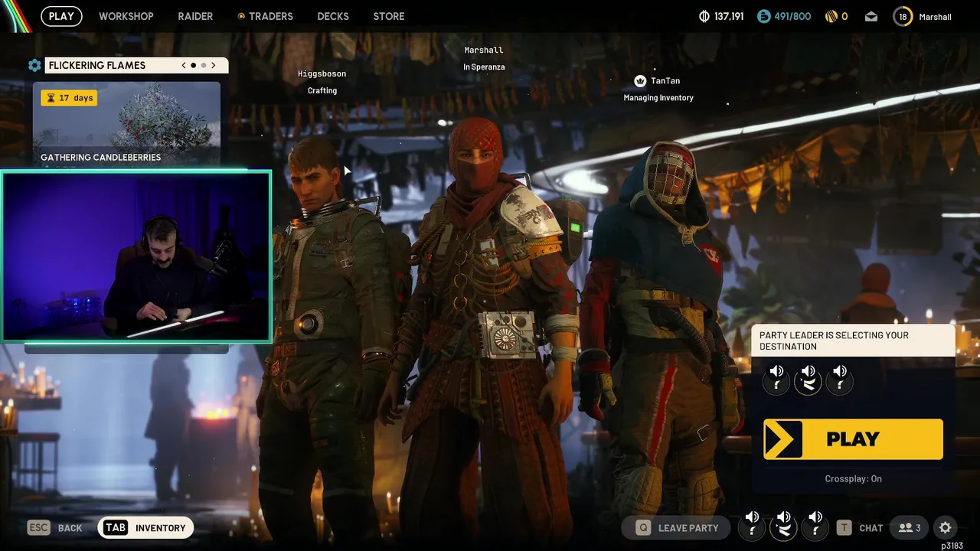Click the party leader crown icon by TanTan

click(x=640, y=80)
